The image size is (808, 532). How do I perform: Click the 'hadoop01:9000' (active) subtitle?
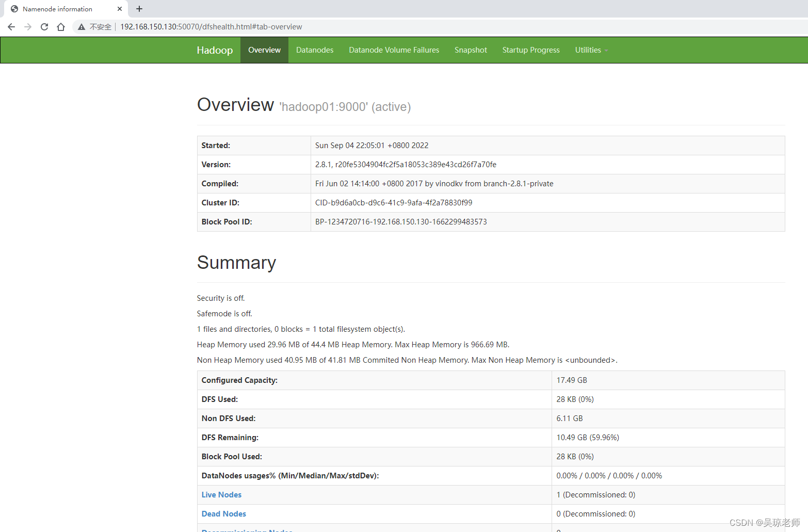tap(345, 107)
